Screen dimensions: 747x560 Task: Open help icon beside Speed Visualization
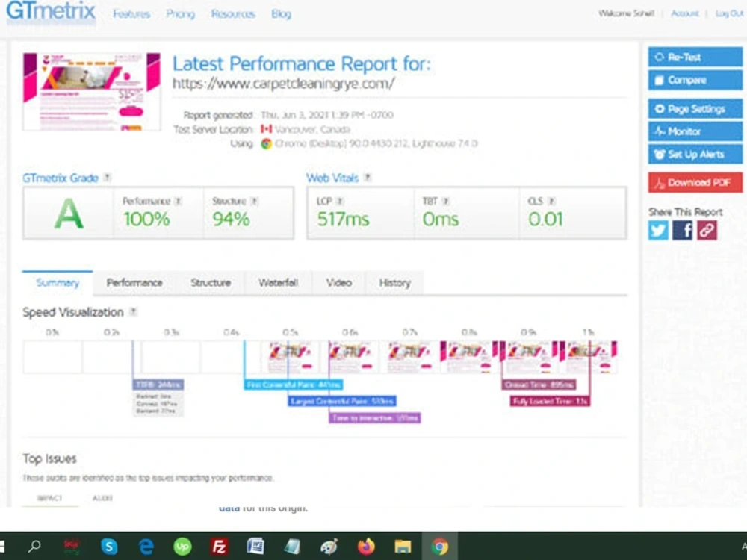tap(134, 312)
